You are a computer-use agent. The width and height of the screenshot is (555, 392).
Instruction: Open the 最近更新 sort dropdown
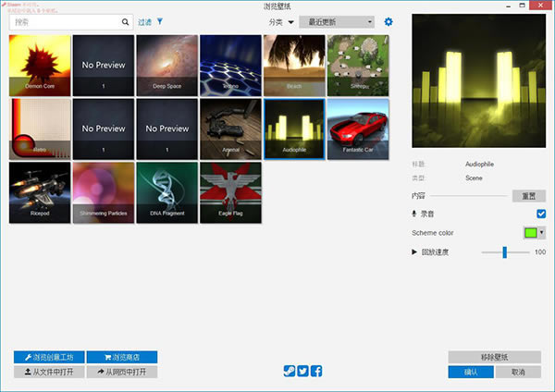pos(337,22)
